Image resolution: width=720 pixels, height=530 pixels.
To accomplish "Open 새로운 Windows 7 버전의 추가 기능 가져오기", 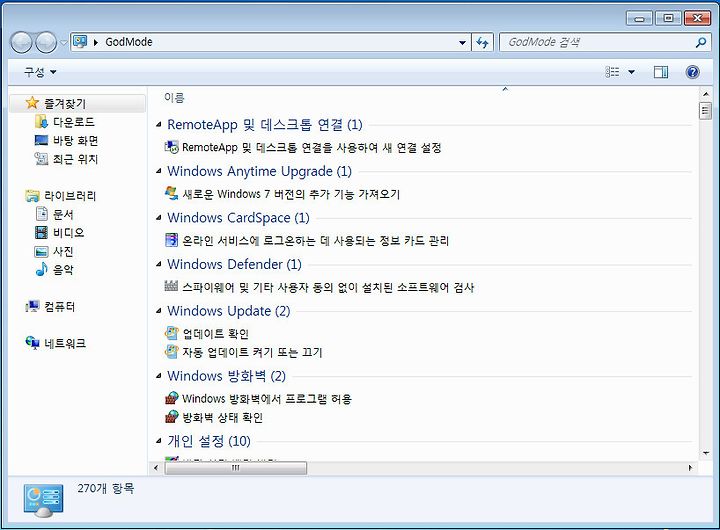I will tap(291, 194).
